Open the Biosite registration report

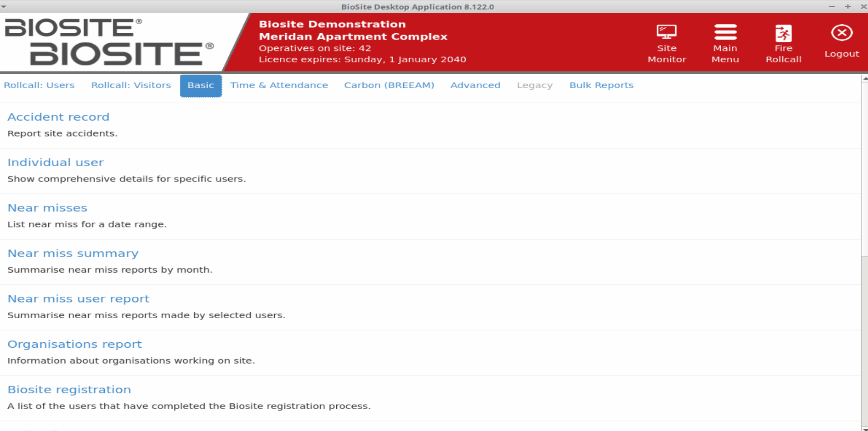[69, 390]
